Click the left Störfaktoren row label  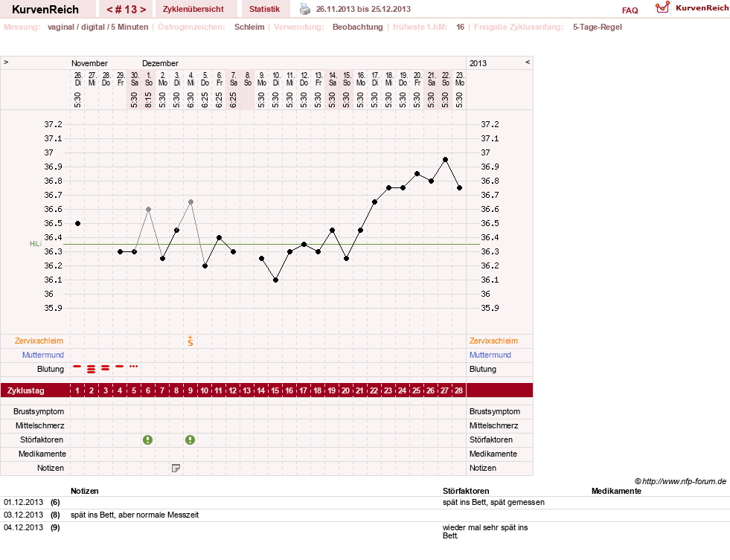pyautogui.click(x=42, y=440)
